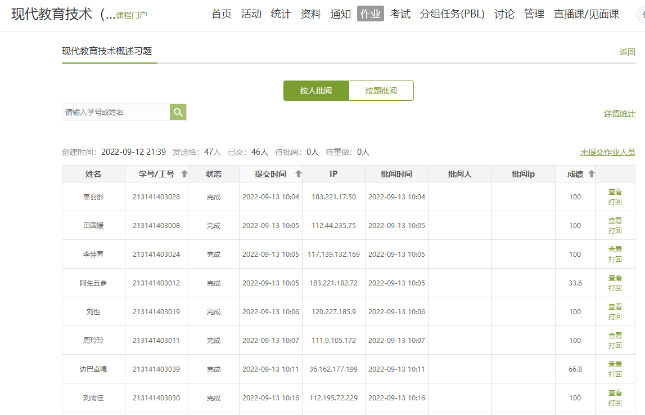Open 详细统计 link
This screenshot has width=645, height=415.
619,113
